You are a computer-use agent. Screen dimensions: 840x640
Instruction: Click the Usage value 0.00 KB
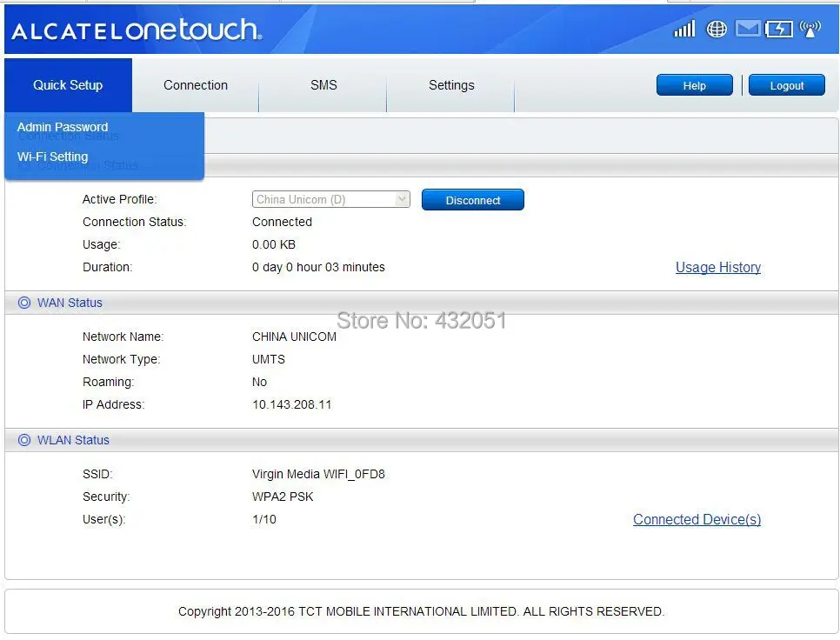(274, 244)
